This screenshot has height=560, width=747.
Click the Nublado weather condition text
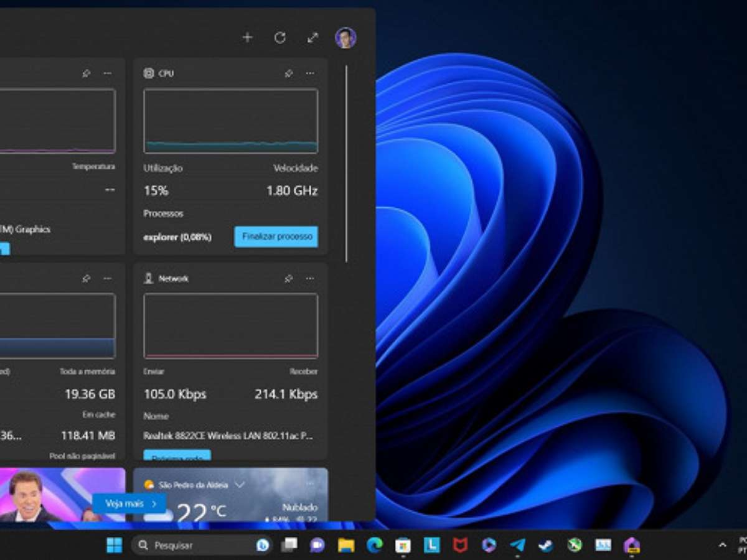pyautogui.click(x=300, y=507)
